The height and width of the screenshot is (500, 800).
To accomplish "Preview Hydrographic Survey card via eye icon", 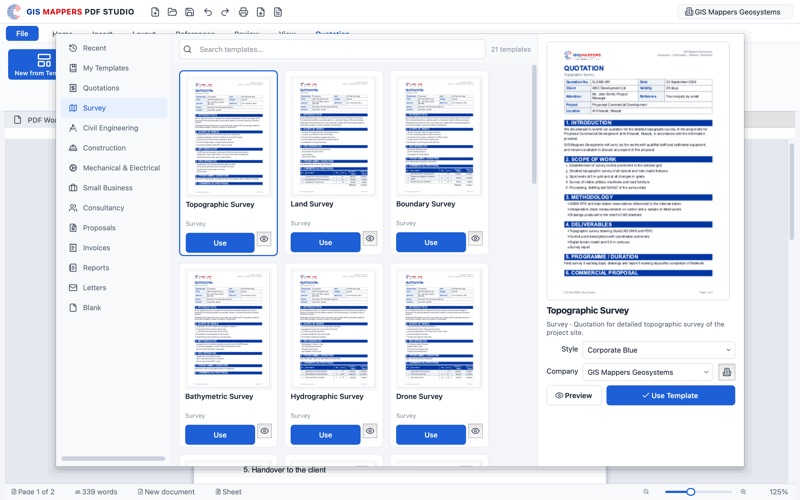I will coord(370,431).
